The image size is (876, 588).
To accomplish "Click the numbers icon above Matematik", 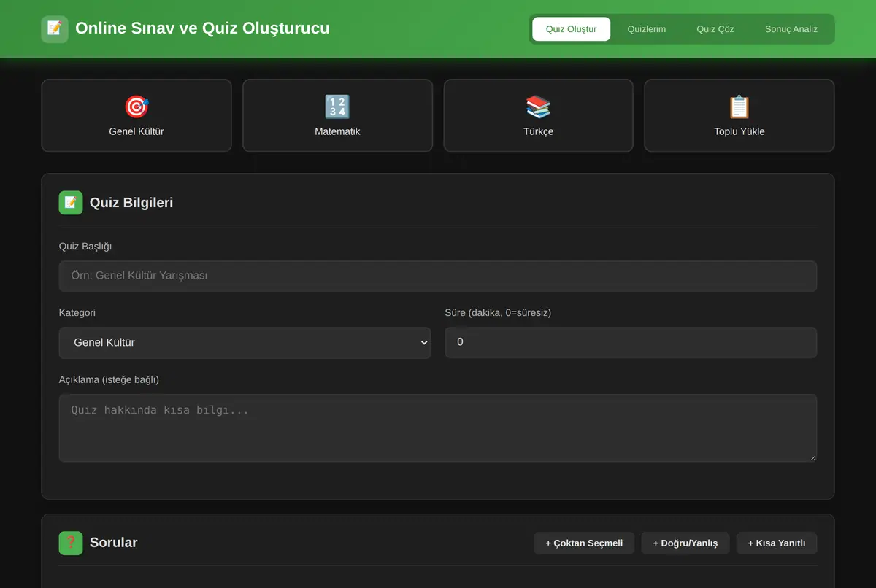I will pos(337,107).
